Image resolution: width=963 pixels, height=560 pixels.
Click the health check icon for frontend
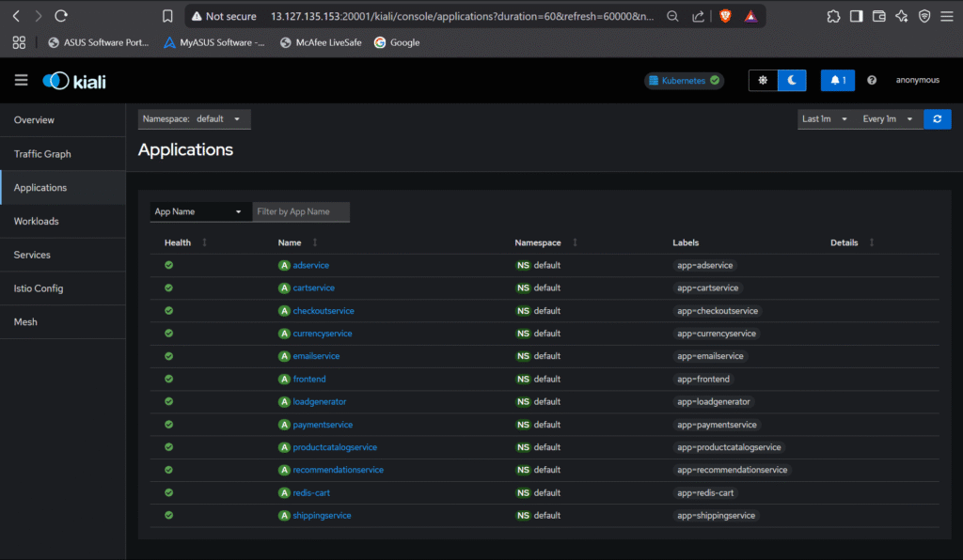coord(169,379)
